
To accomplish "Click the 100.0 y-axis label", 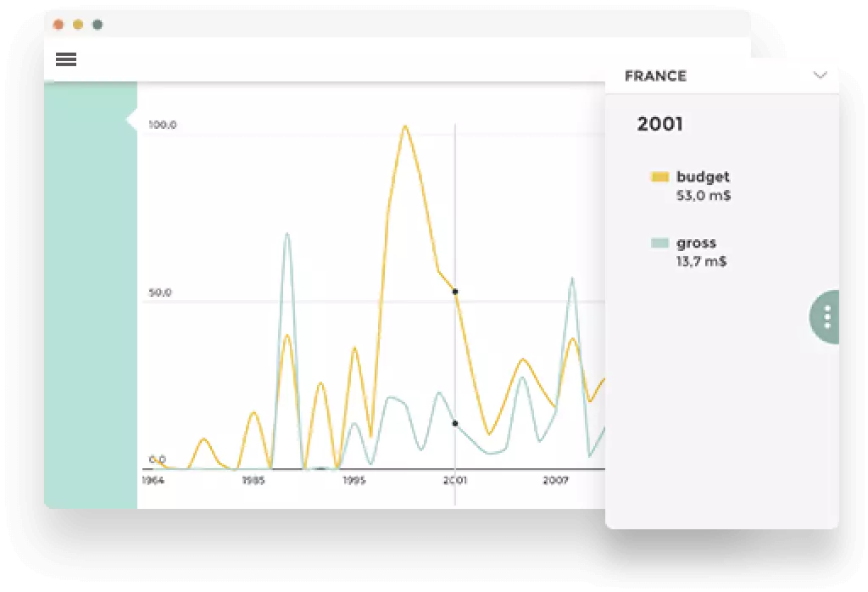I will pyautogui.click(x=162, y=126).
